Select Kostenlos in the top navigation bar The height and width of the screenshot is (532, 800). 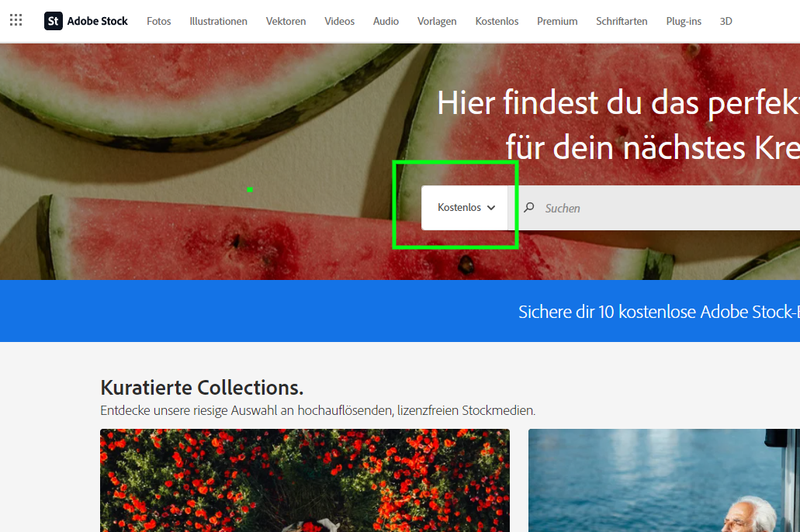(x=497, y=21)
